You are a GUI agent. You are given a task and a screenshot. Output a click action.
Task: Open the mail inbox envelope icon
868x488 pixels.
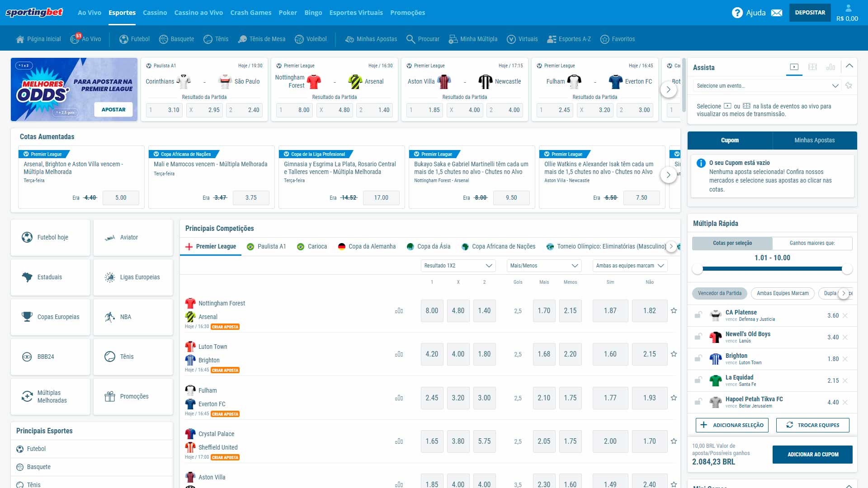pos(777,13)
